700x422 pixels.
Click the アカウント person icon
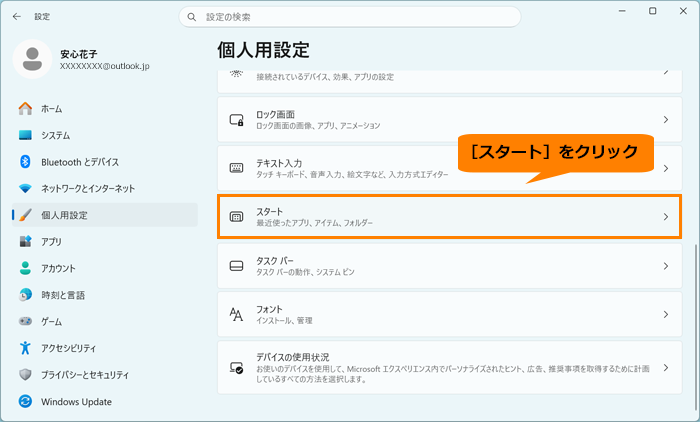click(x=25, y=268)
